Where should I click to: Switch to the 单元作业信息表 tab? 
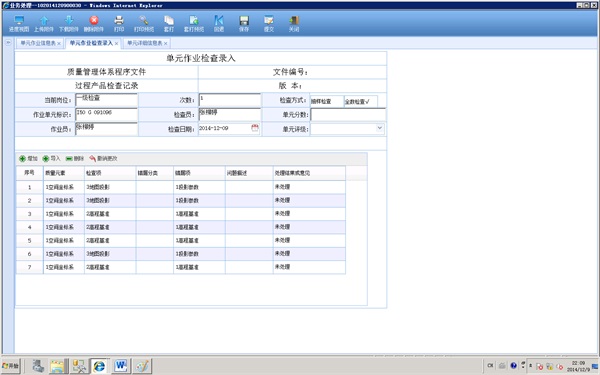coord(38,43)
